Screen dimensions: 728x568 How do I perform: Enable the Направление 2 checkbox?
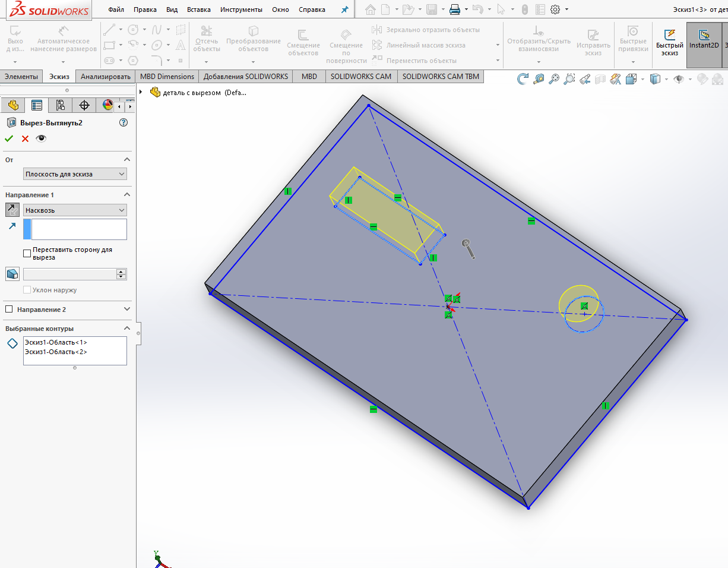tap(9, 310)
